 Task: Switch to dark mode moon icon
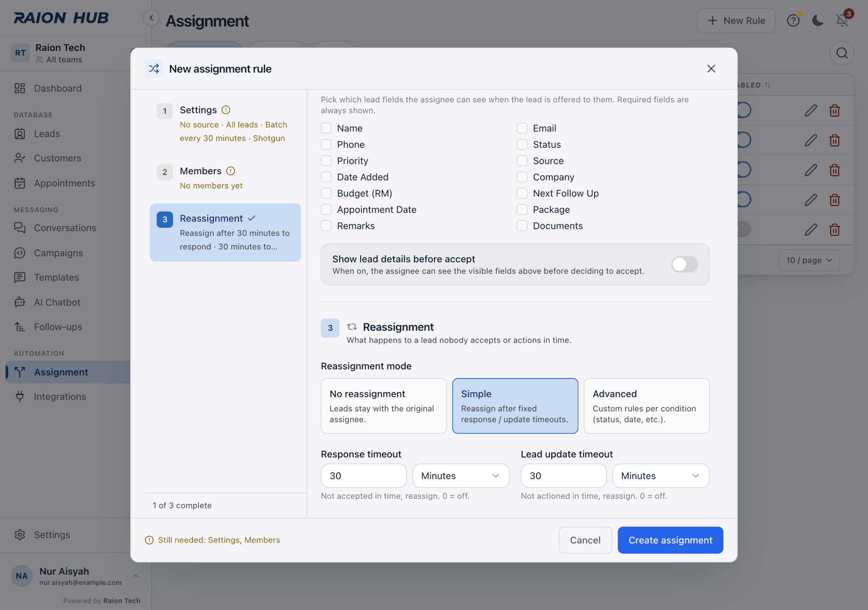point(818,21)
